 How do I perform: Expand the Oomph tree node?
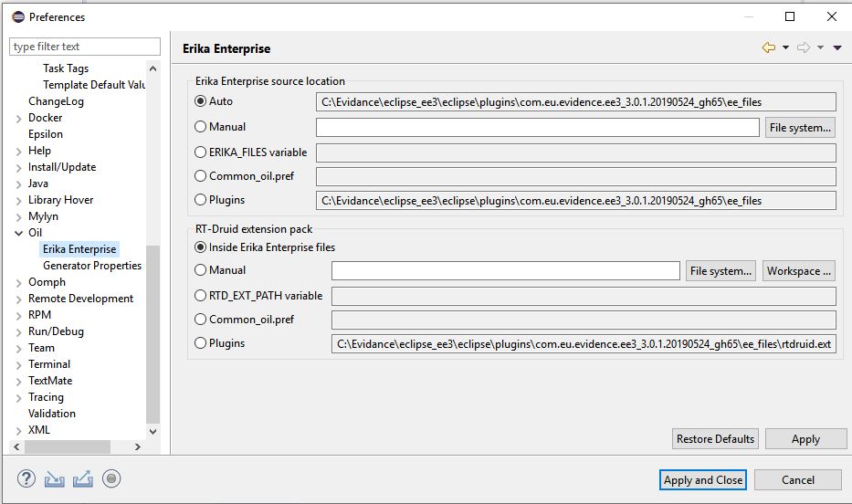point(18,283)
